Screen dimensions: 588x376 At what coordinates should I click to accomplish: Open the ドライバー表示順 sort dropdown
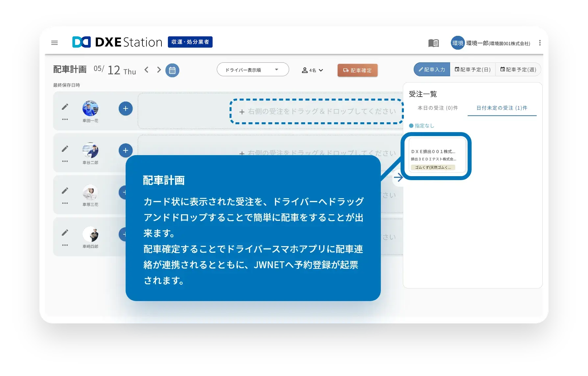[x=253, y=69]
